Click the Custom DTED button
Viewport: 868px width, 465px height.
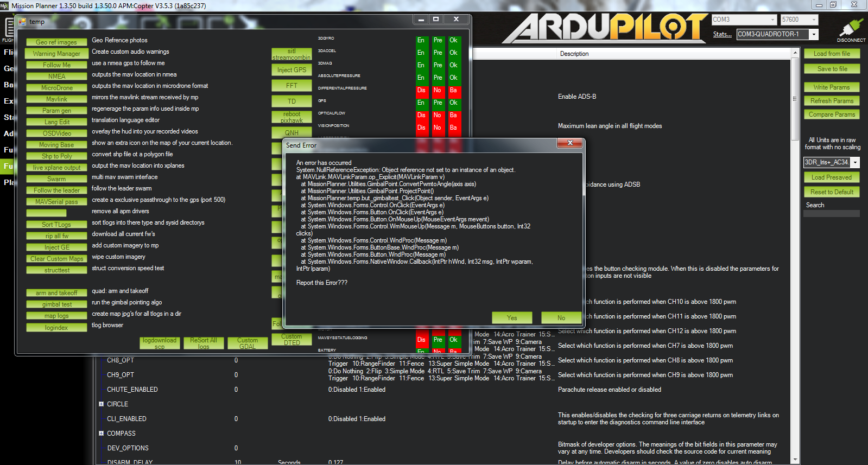[x=292, y=340]
